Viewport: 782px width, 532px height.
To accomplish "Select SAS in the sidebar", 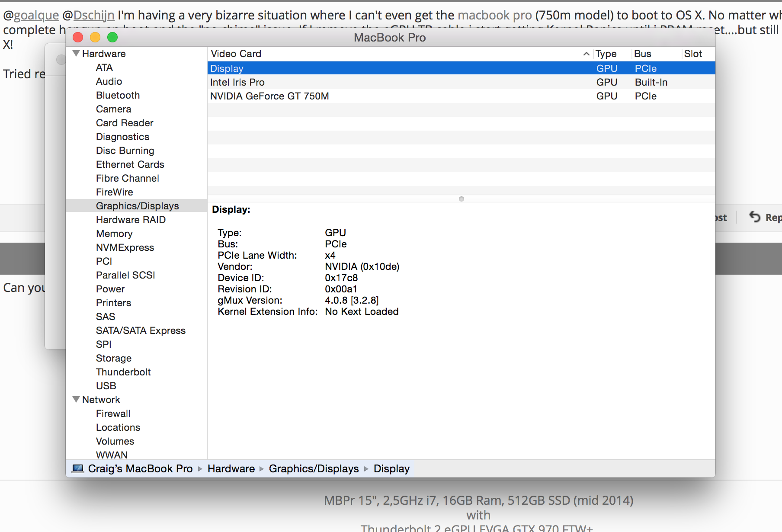I will [105, 317].
